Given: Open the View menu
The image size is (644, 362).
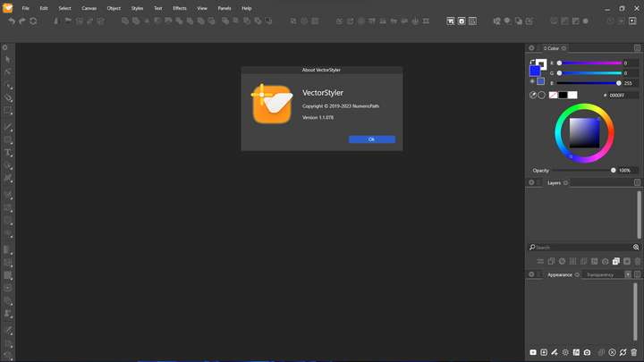Looking at the screenshot, I should pos(202,8).
